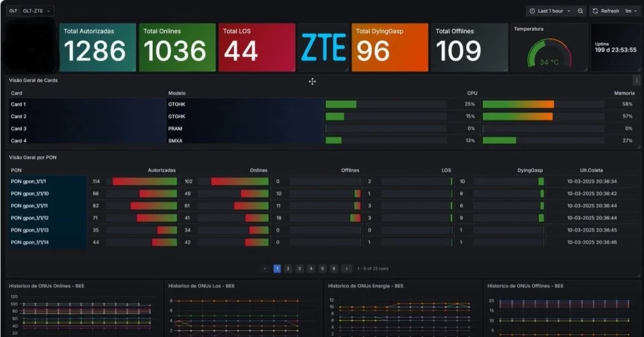Select table page 4
Screen dimensions: 644x337
tap(311, 269)
